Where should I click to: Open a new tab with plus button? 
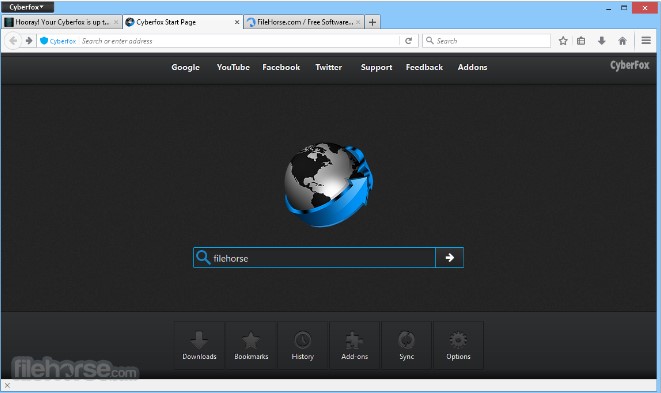[372, 22]
